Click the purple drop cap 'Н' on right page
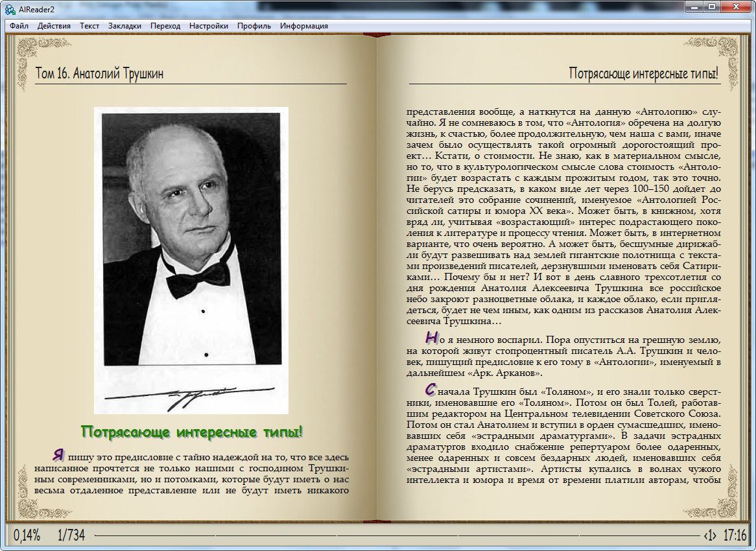 432,338
